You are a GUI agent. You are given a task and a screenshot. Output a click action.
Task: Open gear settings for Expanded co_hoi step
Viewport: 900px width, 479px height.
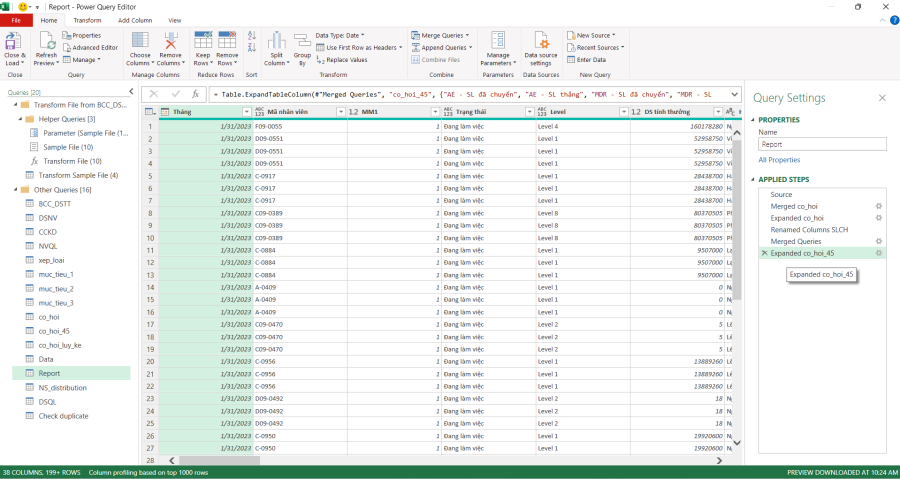(878, 218)
